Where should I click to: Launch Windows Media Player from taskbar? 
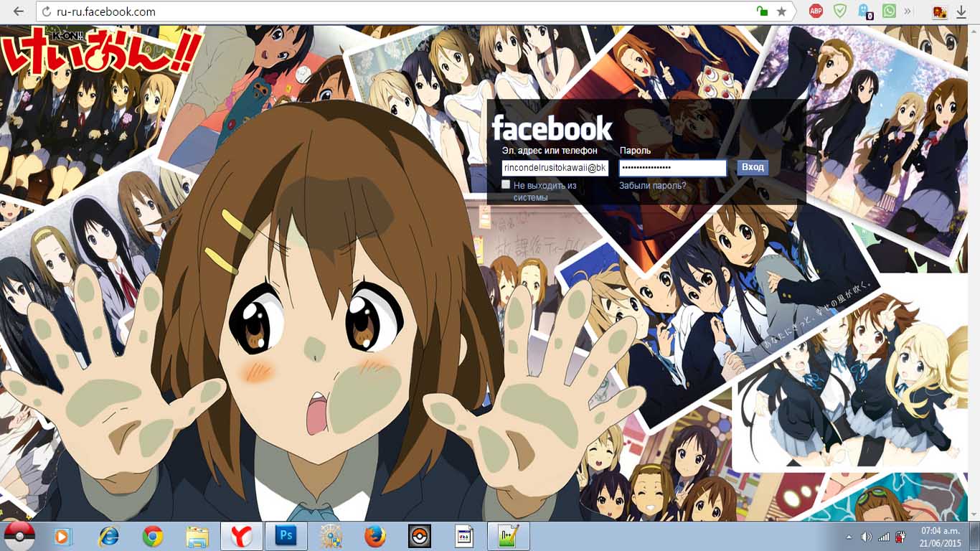(x=64, y=536)
